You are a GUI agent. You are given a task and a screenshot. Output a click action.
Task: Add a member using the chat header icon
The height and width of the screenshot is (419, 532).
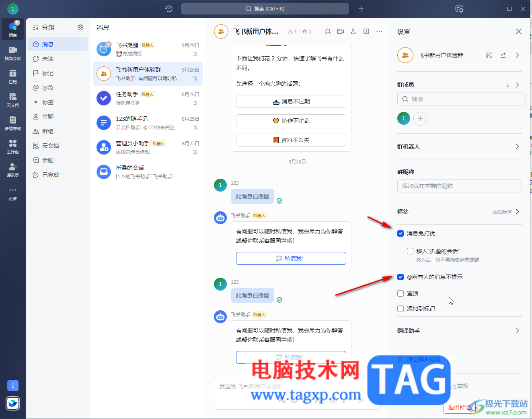(353, 31)
